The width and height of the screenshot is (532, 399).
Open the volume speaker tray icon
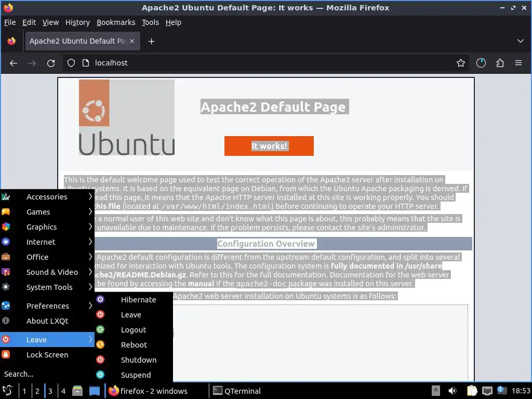(x=453, y=391)
